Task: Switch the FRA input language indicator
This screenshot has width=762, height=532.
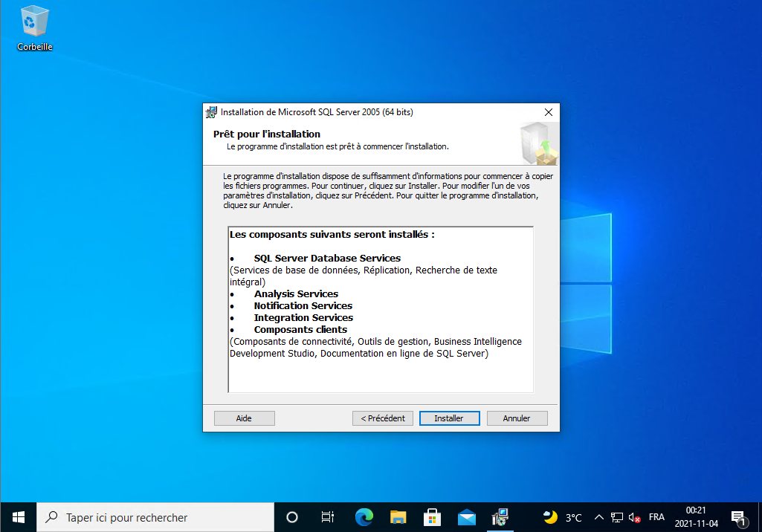Action: tap(656, 517)
